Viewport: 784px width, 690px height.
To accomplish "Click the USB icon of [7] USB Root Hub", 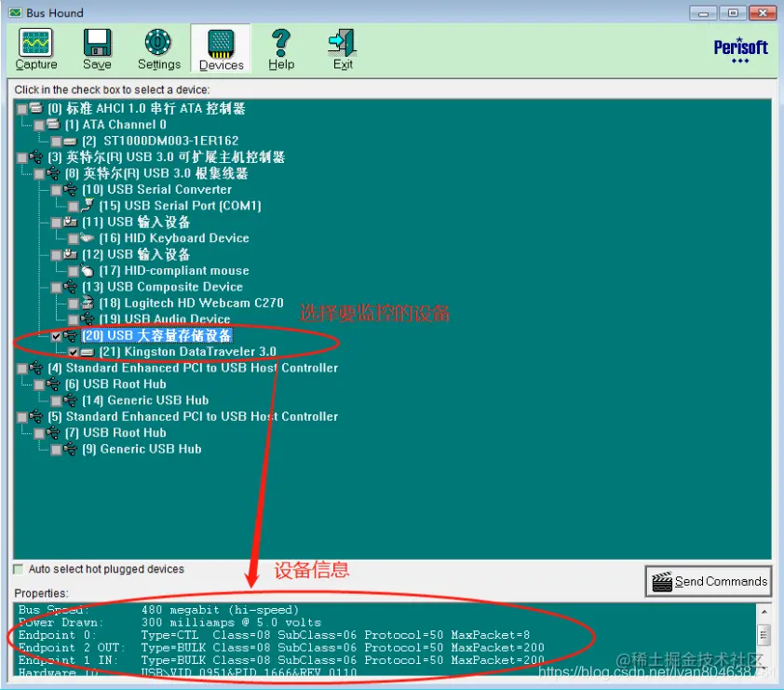I will click(53, 432).
